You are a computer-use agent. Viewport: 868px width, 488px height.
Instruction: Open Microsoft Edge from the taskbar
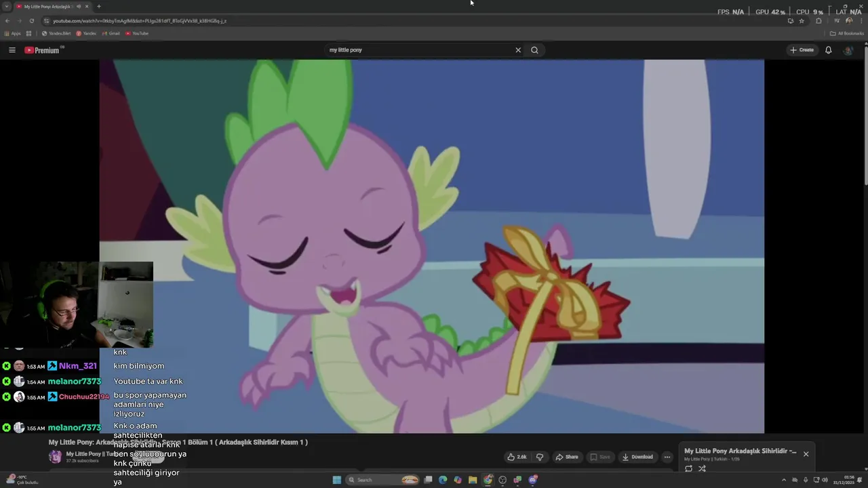443,480
